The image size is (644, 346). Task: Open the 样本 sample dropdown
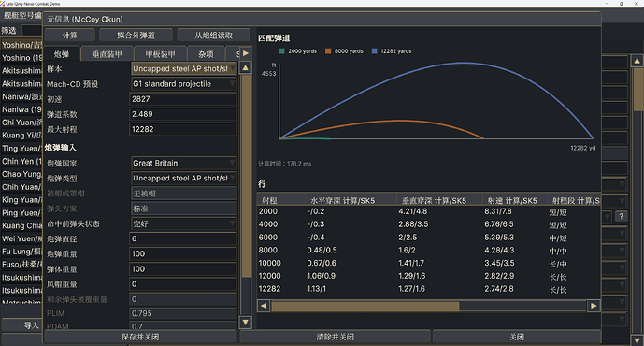(x=183, y=68)
